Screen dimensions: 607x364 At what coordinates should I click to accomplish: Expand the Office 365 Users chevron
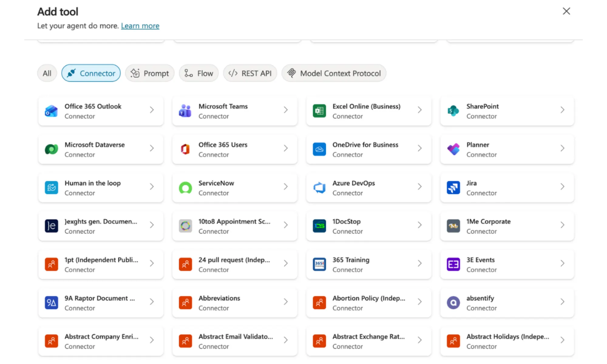click(x=286, y=148)
